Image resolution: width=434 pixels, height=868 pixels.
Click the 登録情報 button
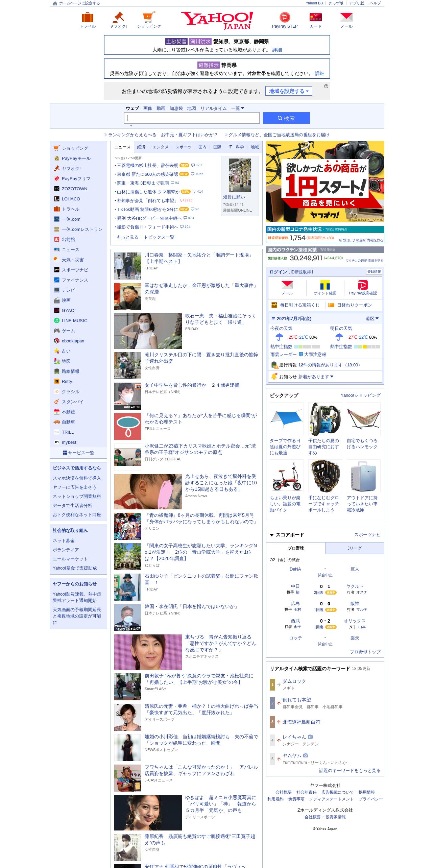(374, 272)
